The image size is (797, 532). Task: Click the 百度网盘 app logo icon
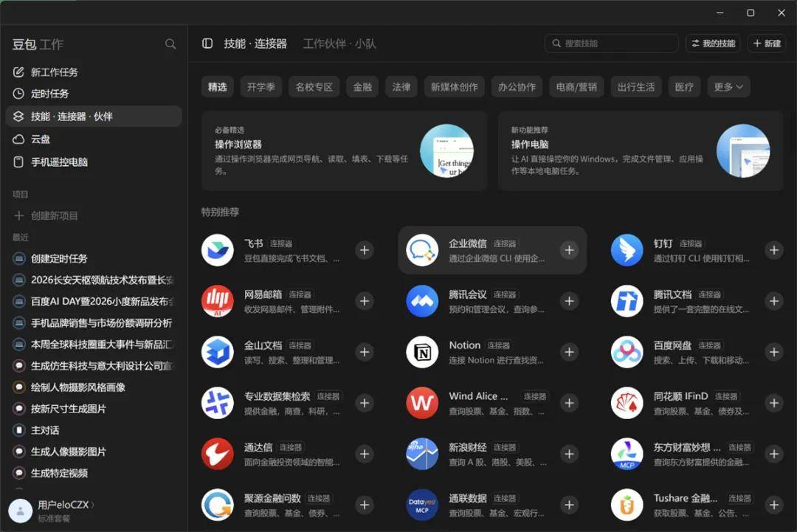click(x=627, y=352)
